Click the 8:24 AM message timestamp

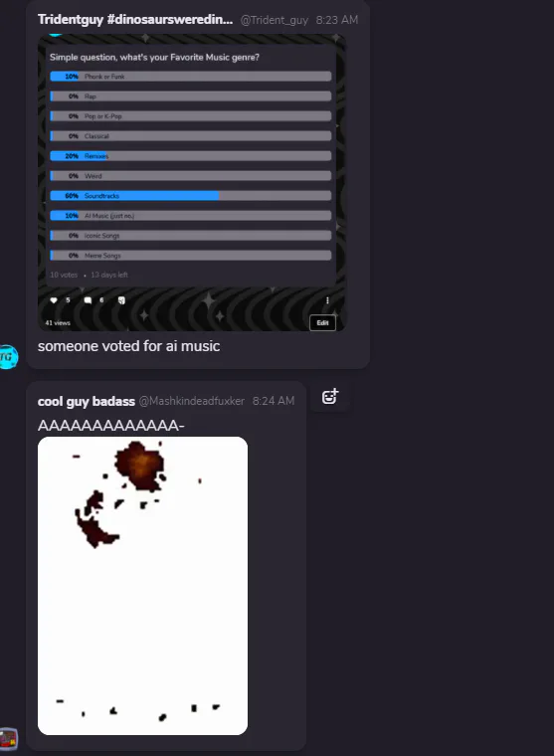click(274, 401)
